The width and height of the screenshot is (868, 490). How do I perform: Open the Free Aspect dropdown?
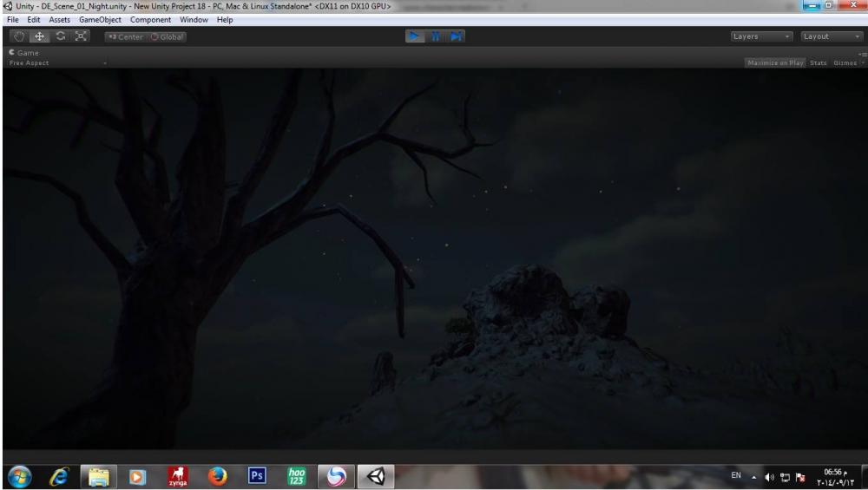(57, 63)
